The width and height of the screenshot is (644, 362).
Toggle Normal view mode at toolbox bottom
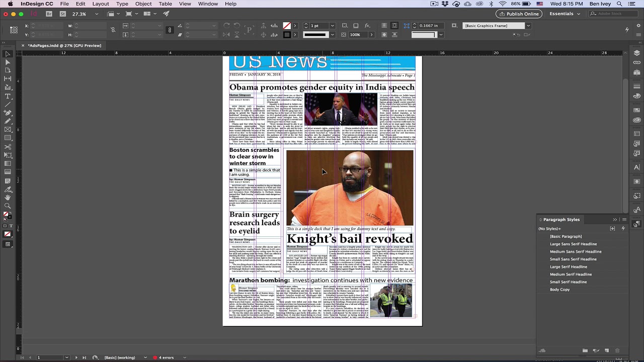click(8, 244)
